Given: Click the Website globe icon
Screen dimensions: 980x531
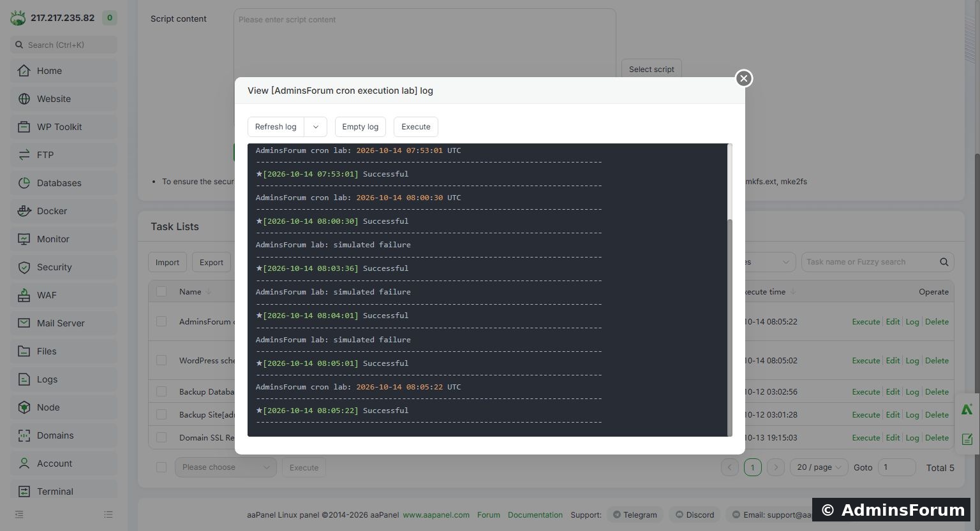Looking at the screenshot, I should pos(24,99).
